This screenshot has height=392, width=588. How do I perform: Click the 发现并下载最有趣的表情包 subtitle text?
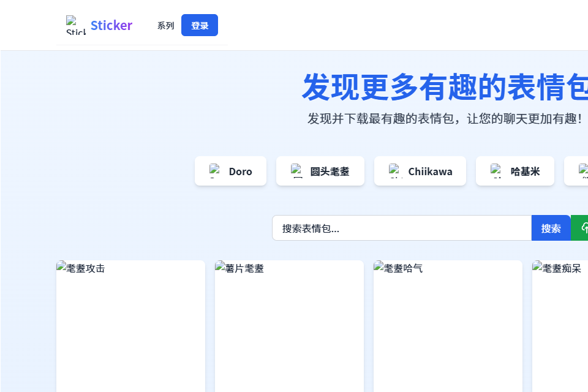[x=445, y=119]
